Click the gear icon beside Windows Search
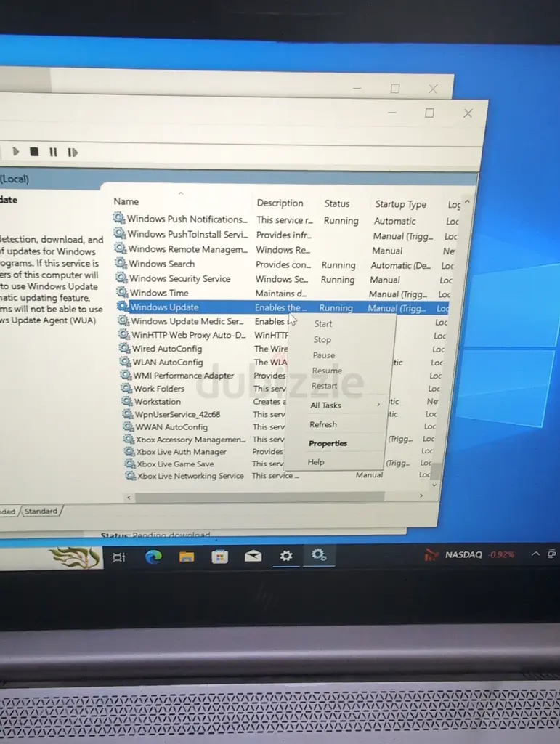This screenshot has height=744, width=560. pyautogui.click(x=121, y=262)
